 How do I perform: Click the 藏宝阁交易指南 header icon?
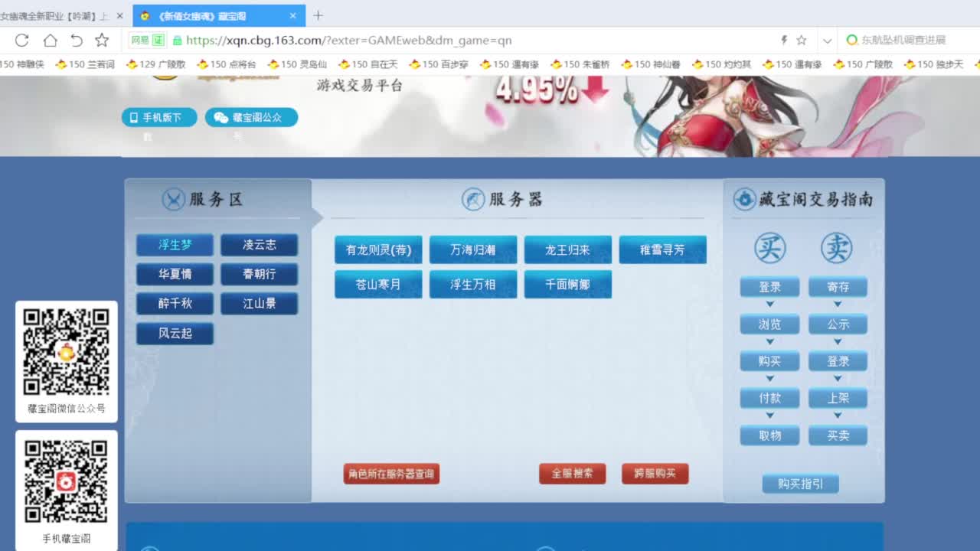(x=744, y=200)
